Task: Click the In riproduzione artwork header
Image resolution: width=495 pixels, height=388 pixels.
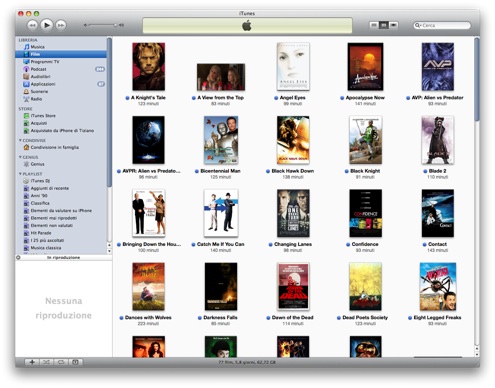Action: [x=63, y=258]
